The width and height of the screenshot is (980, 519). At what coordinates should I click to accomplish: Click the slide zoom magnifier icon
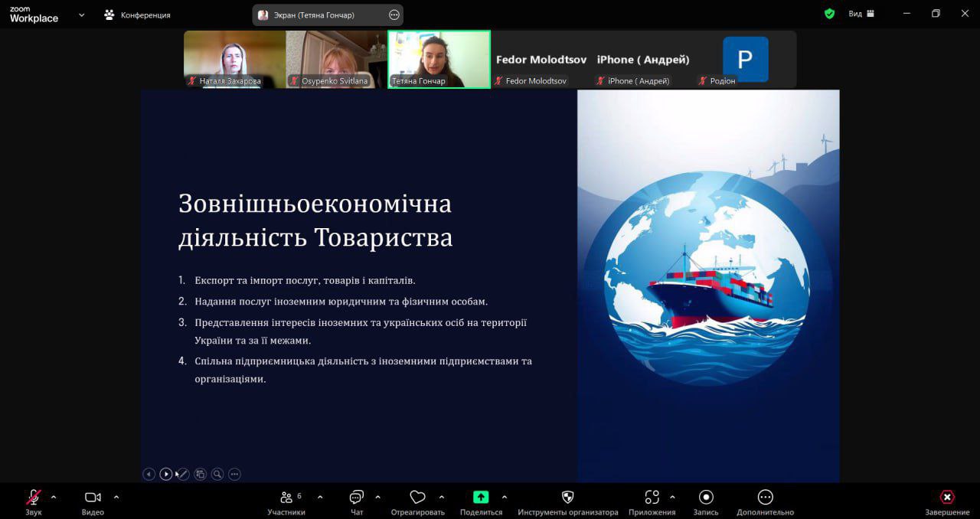(x=217, y=474)
